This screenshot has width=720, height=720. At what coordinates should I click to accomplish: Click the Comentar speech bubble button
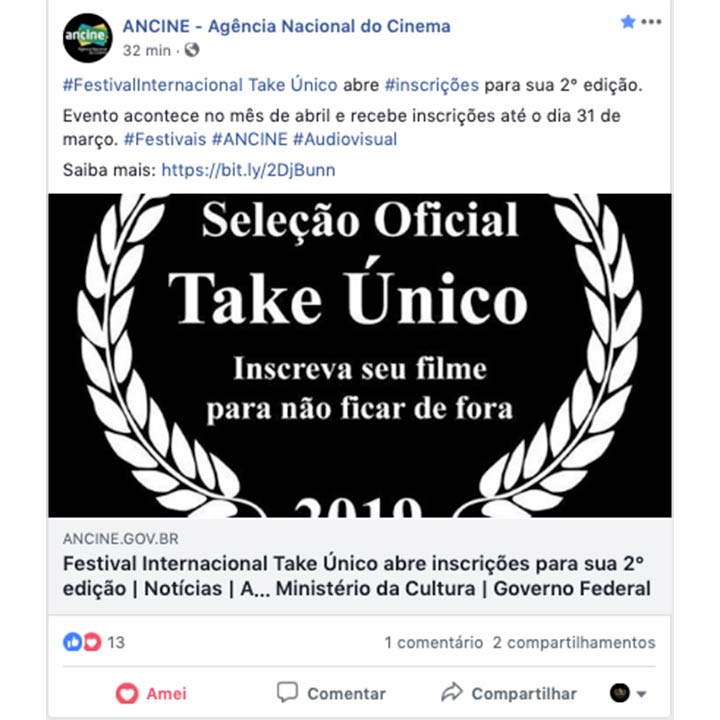click(331, 693)
